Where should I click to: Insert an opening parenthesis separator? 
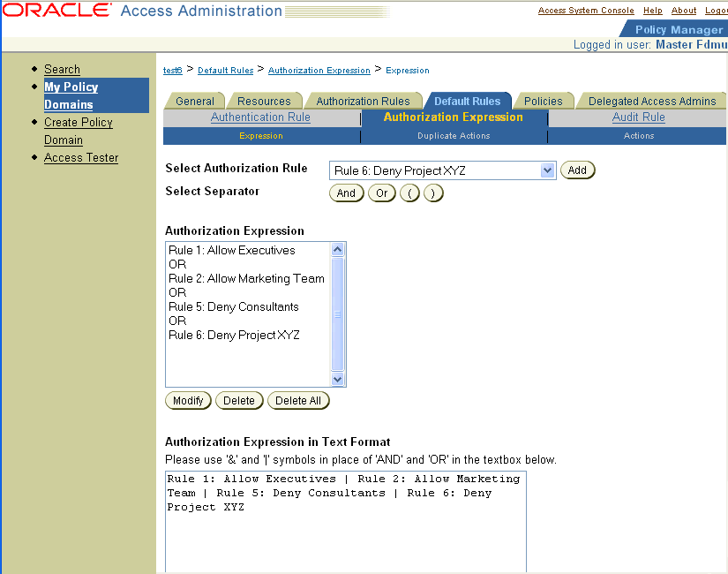[409, 193]
